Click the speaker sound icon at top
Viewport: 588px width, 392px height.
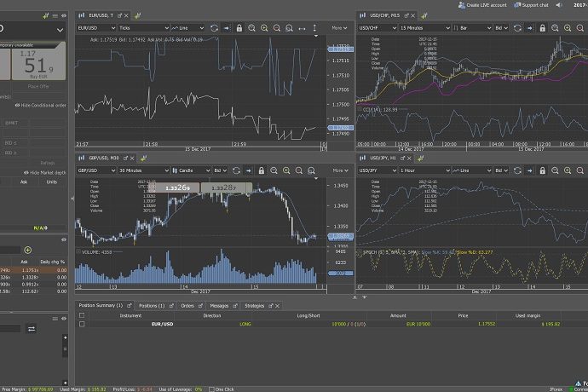tap(559, 5)
